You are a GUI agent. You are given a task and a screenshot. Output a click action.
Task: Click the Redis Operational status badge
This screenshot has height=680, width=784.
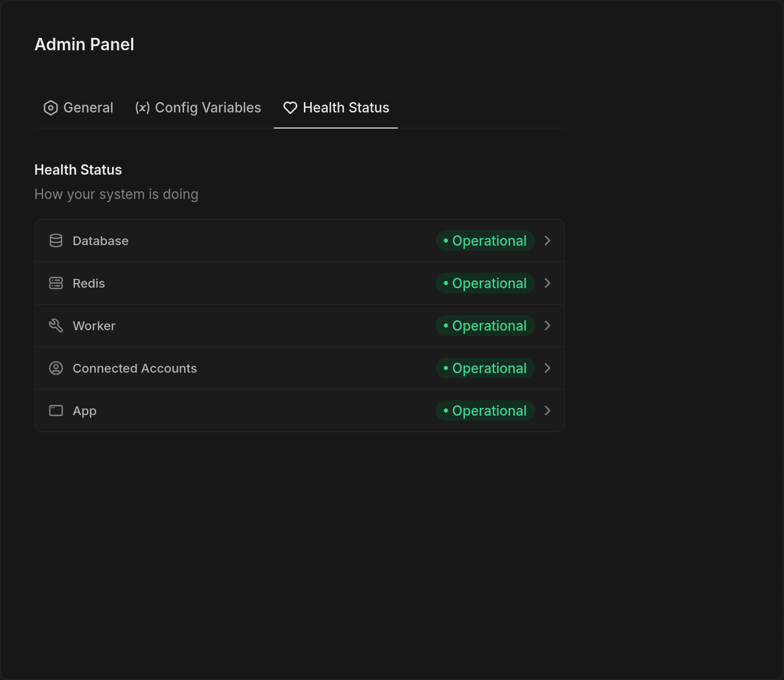coord(485,283)
